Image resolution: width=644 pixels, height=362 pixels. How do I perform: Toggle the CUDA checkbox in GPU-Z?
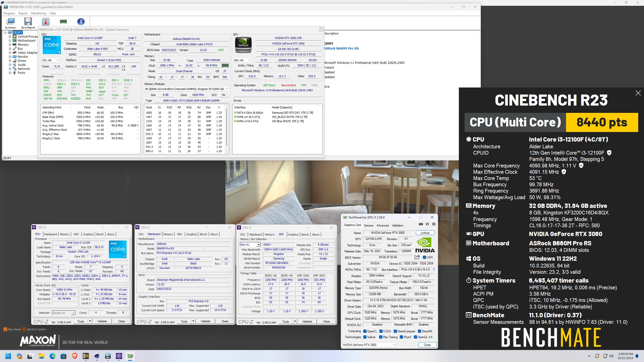coord(381,331)
